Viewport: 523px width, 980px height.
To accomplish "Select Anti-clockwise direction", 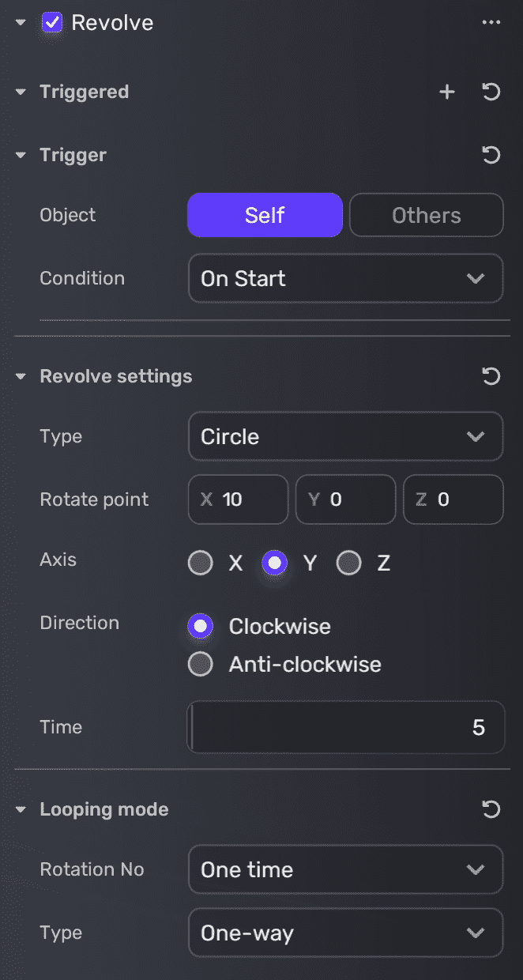I will pos(201,665).
